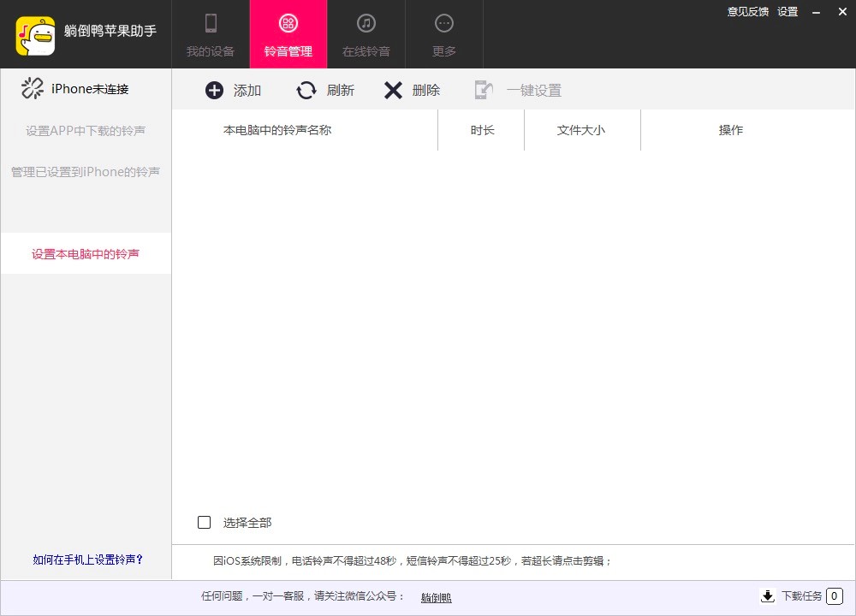Click the iPhone disconnected link icon
This screenshot has height=616, width=856.
[x=33, y=89]
